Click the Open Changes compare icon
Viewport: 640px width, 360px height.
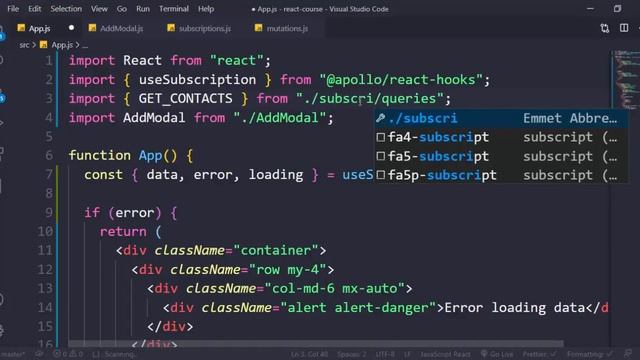605,28
